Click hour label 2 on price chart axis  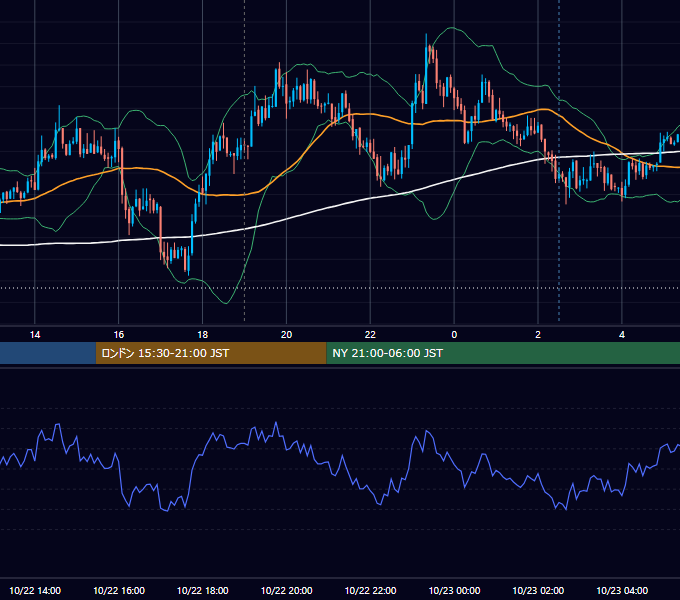coord(538,335)
